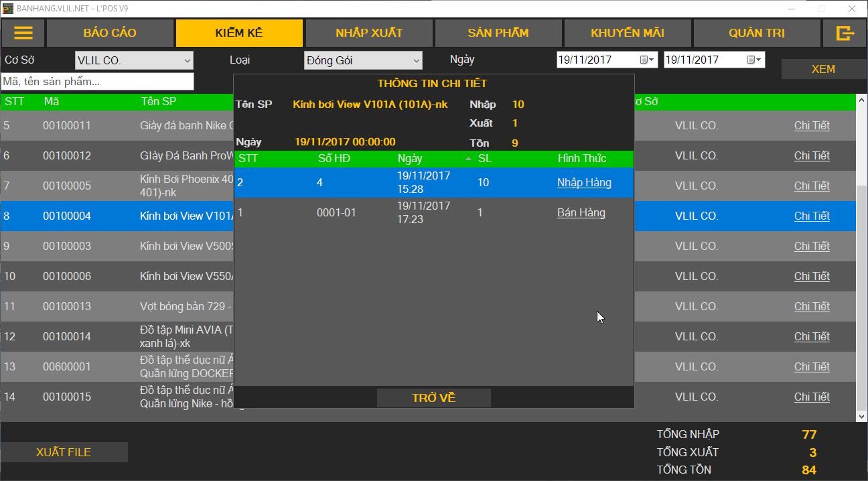Click Chi Tiết link for row 11
Screen dimensions: 868x481
pyautogui.click(x=812, y=306)
